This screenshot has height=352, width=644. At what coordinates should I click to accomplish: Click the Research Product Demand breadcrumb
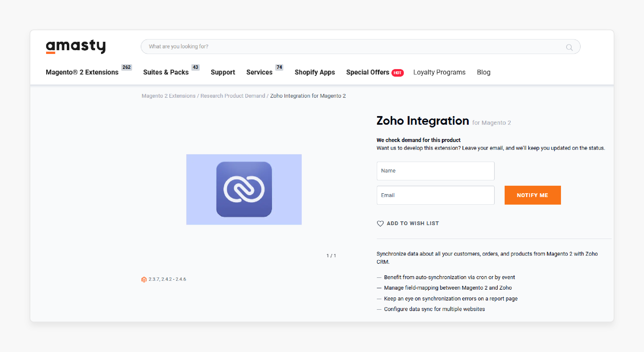pyautogui.click(x=233, y=96)
